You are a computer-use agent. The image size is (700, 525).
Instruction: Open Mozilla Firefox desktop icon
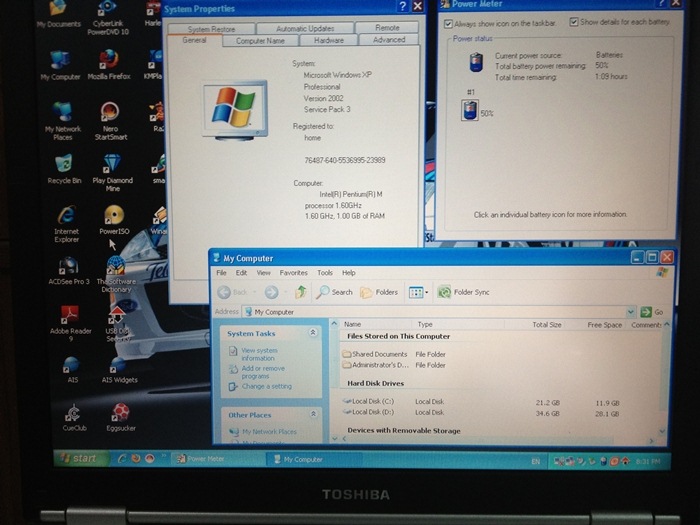click(x=108, y=60)
